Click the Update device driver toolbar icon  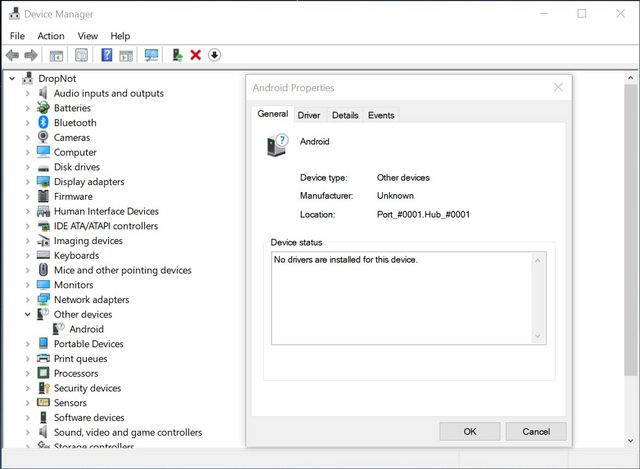177,55
